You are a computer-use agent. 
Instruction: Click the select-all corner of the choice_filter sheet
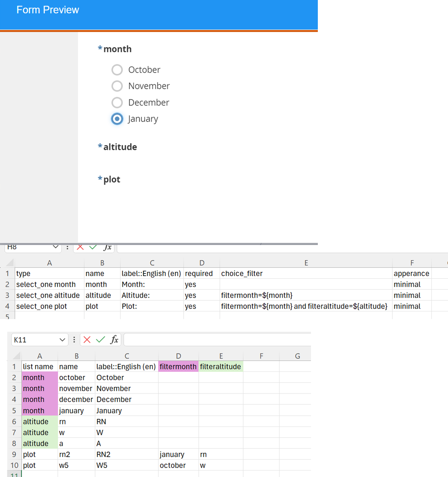click(10, 263)
